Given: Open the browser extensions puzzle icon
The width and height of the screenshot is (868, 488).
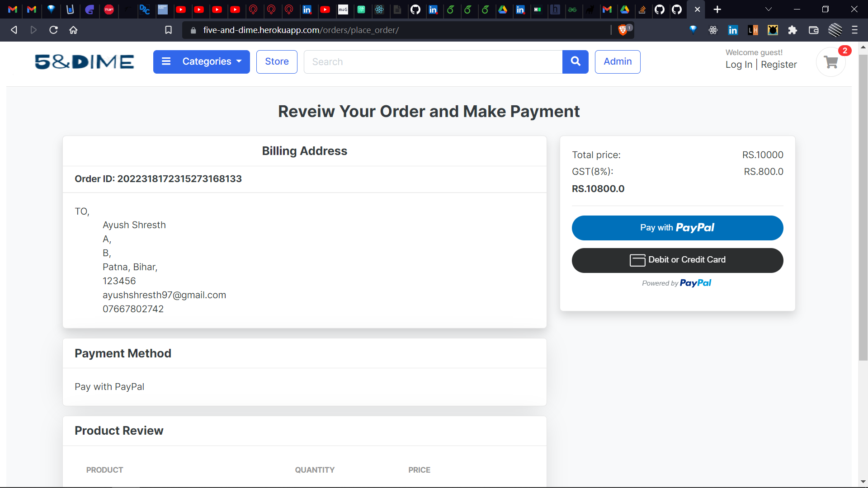Looking at the screenshot, I should (793, 30).
